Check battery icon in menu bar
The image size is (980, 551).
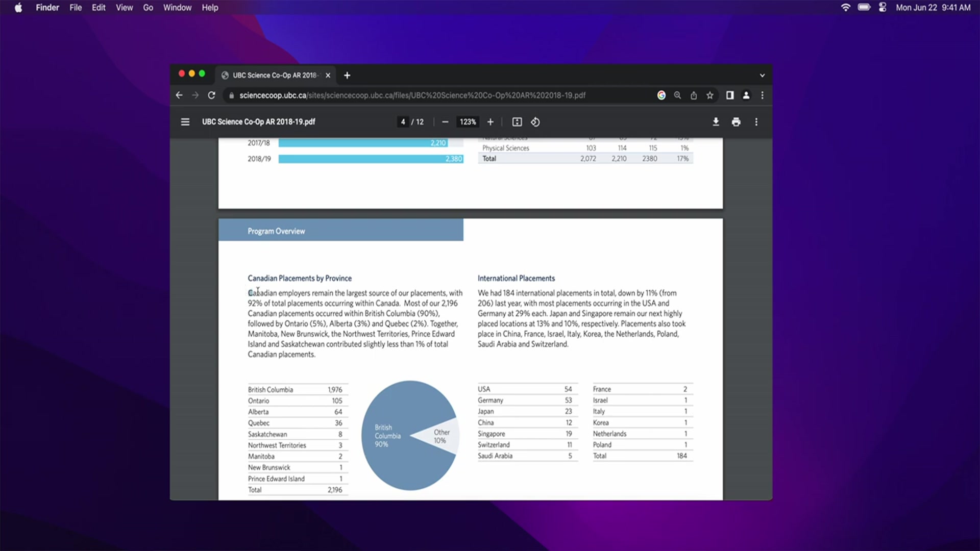coord(864,8)
